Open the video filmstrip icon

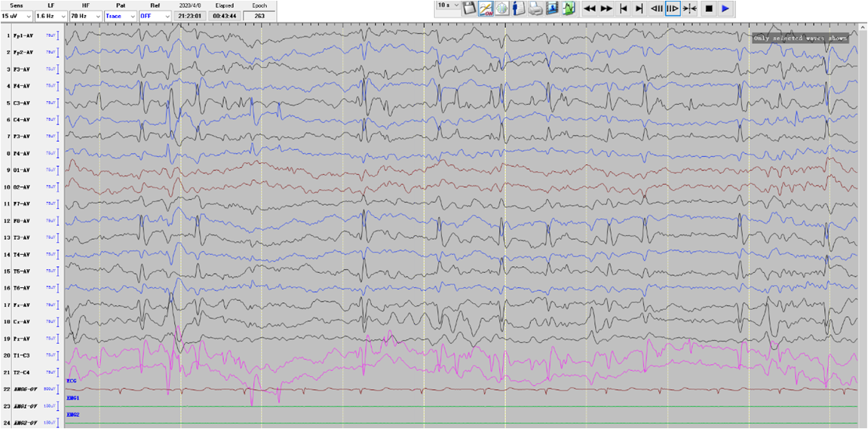(551, 8)
